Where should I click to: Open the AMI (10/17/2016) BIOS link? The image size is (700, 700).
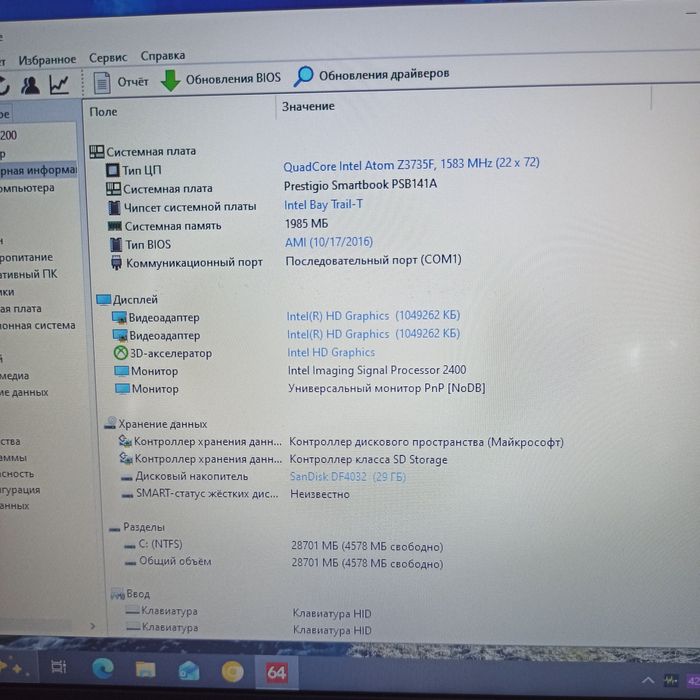(x=329, y=242)
